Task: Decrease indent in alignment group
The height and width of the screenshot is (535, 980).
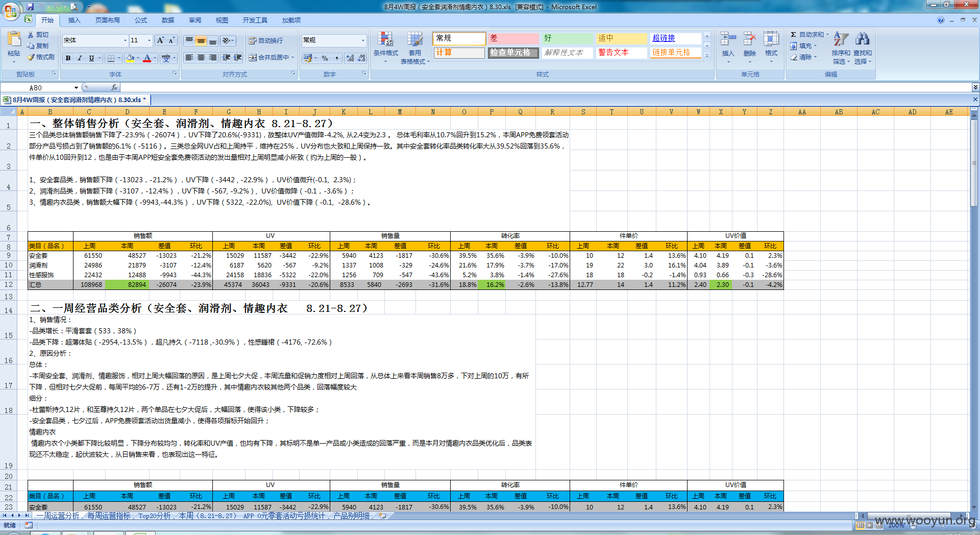Action: coord(226,58)
